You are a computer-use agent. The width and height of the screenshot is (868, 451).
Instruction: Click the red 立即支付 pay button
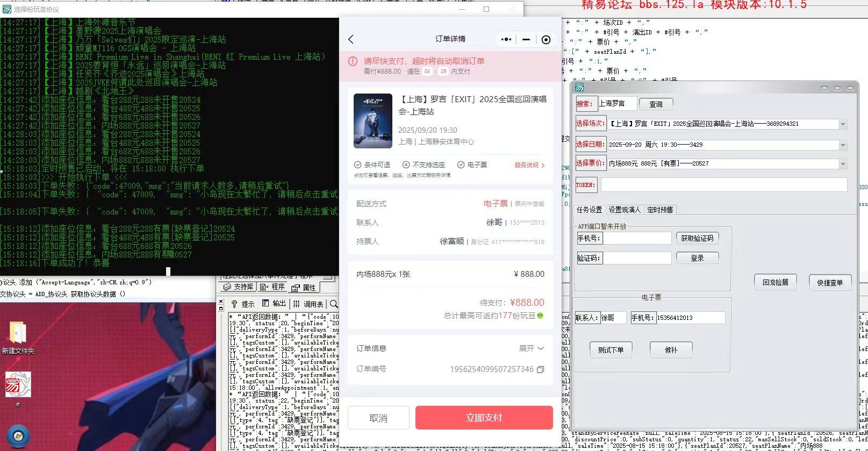(x=484, y=418)
